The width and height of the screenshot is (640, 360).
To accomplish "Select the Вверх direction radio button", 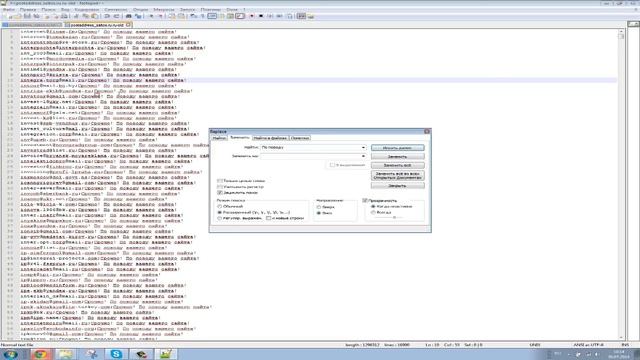I will [x=319, y=207].
